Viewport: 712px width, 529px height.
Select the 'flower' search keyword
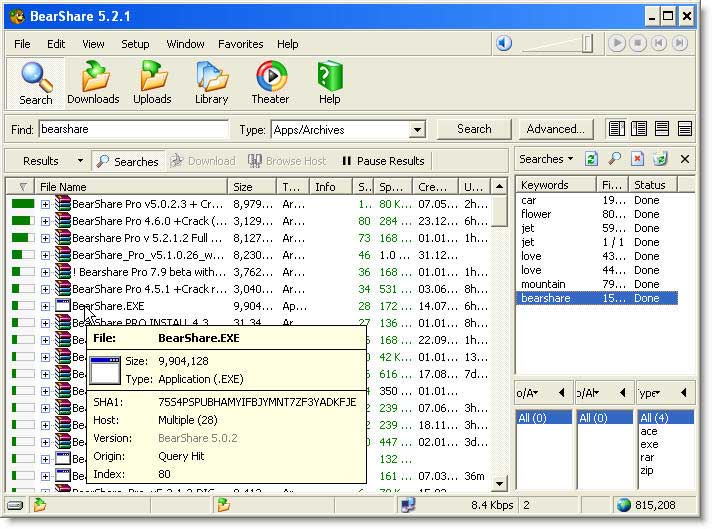point(536,214)
